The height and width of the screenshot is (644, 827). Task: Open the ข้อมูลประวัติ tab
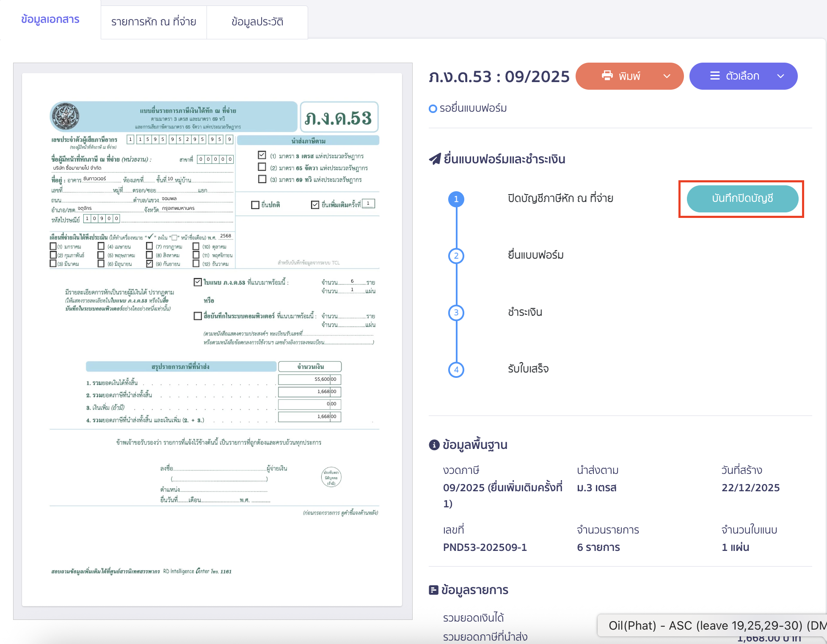[257, 22]
